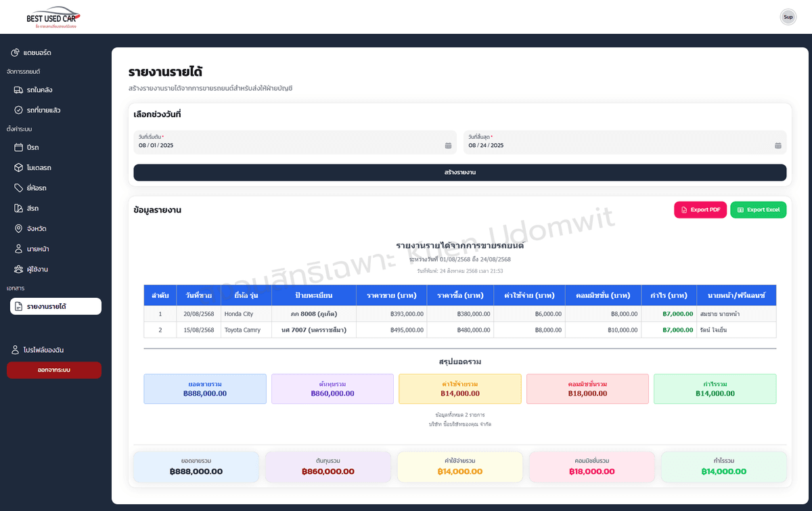Open the ผู้ใช้งาน sidebar page
This screenshot has width=812, height=511.
[x=55, y=269]
